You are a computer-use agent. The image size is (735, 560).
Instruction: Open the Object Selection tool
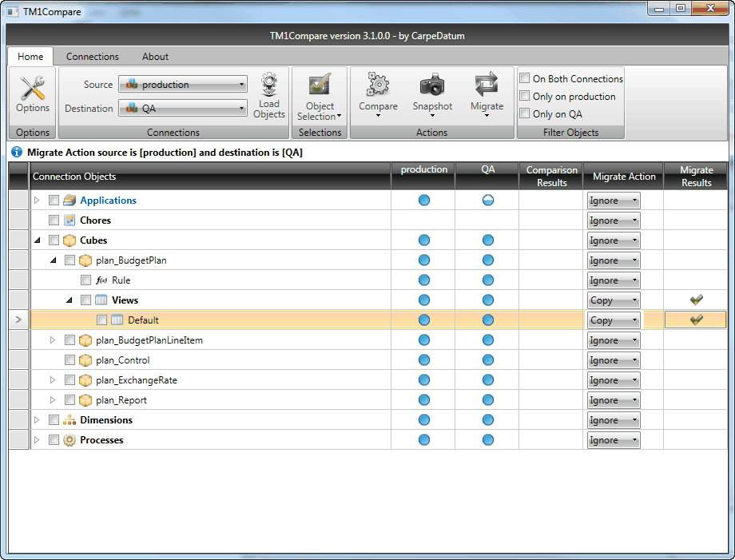320,86
